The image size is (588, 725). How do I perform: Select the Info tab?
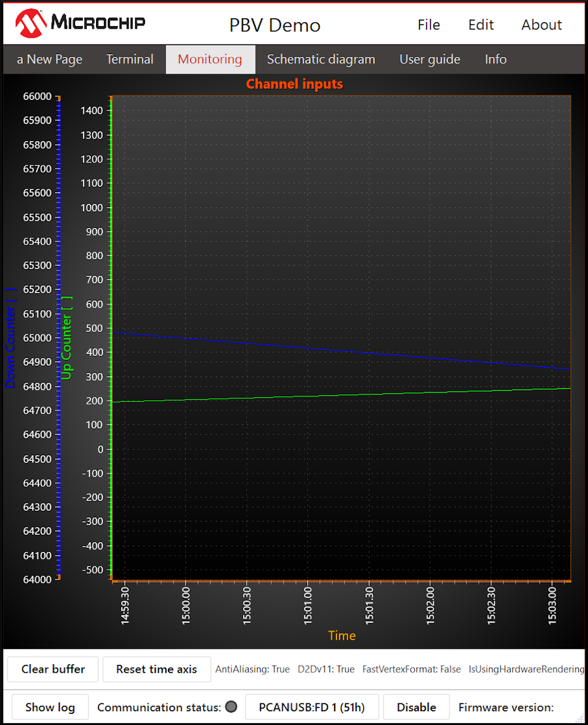tap(495, 59)
